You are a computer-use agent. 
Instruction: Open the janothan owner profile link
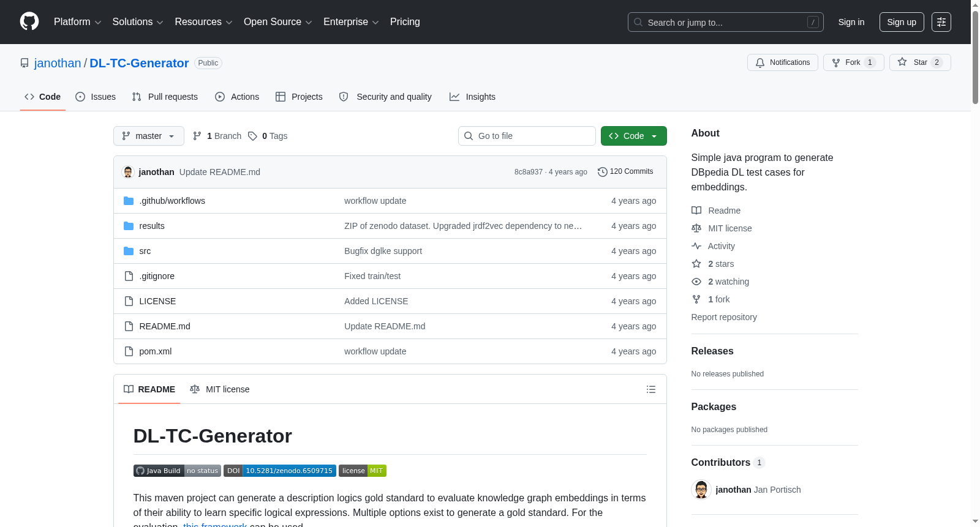coord(58,63)
